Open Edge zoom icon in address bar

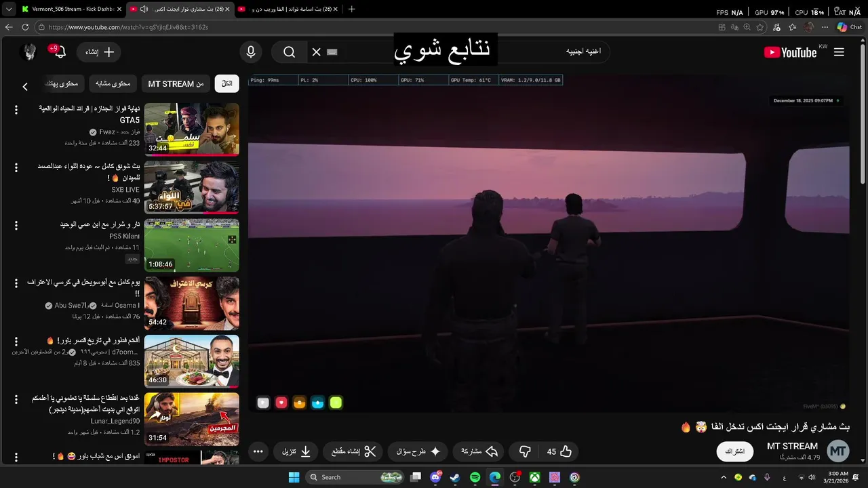click(x=747, y=27)
